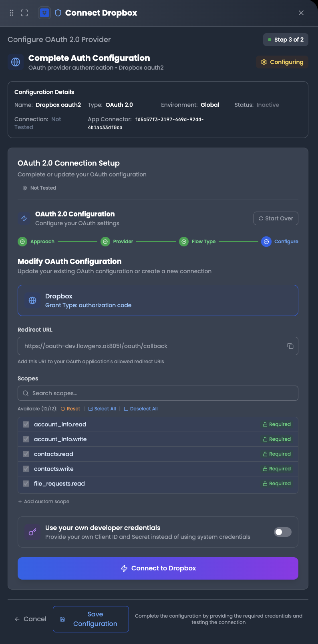This screenshot has height=644, width=318.
Task: Toggle the contacts.write scope checkbox
Action: click(26, 469)
